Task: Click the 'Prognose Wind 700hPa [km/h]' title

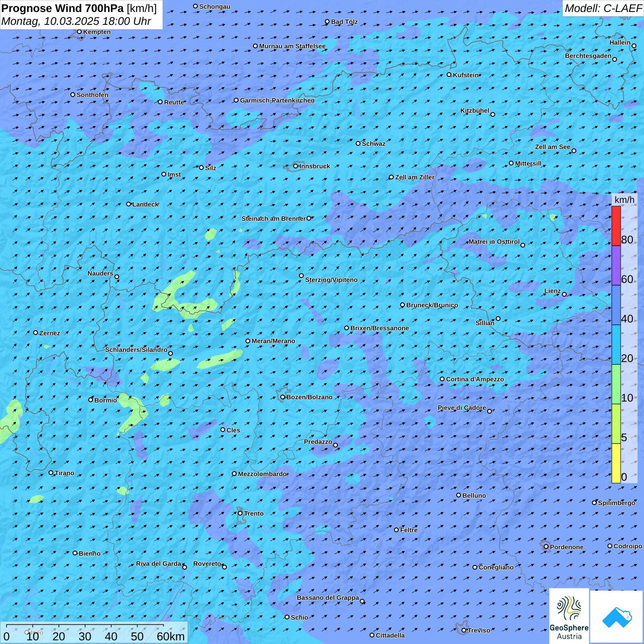Action: click(x=79, y=8)
